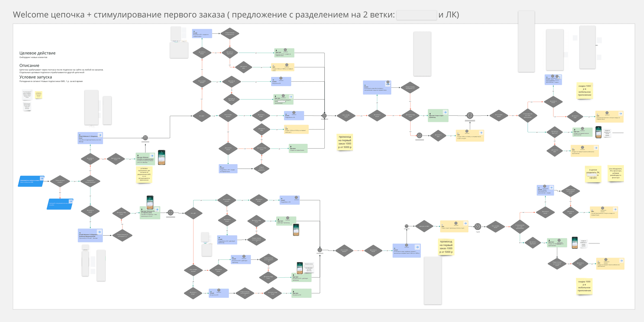
Task: Open arrow on top-branch SMS 'Скачай приложение' card
Action: (620, 114)
